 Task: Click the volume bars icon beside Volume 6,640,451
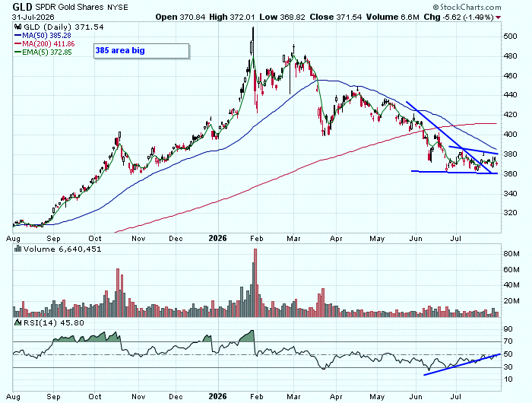[17, 249]
